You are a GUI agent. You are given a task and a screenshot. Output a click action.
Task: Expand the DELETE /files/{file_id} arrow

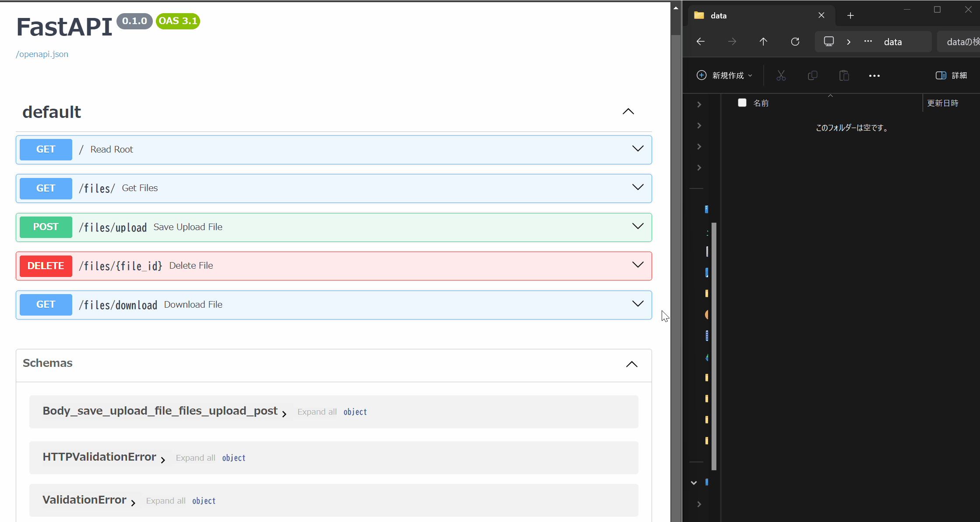pyautogui.click(x=638, y=265)
